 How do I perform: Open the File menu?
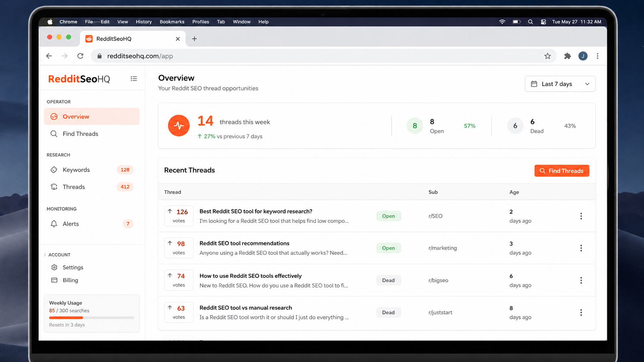[x=89, y=22]
